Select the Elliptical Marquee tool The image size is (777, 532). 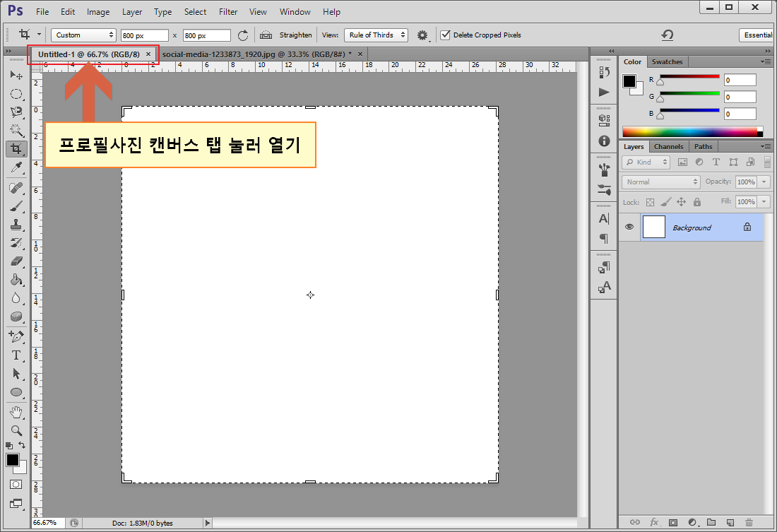[16, 94]
